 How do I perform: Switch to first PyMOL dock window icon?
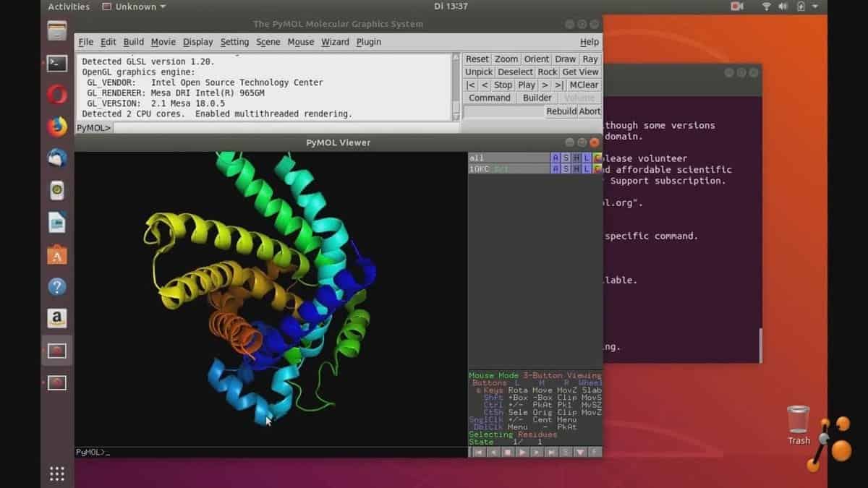(57, 351)
